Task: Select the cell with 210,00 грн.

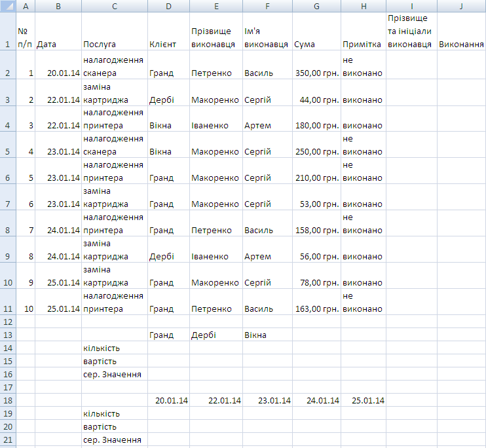Action: [316, 170]
